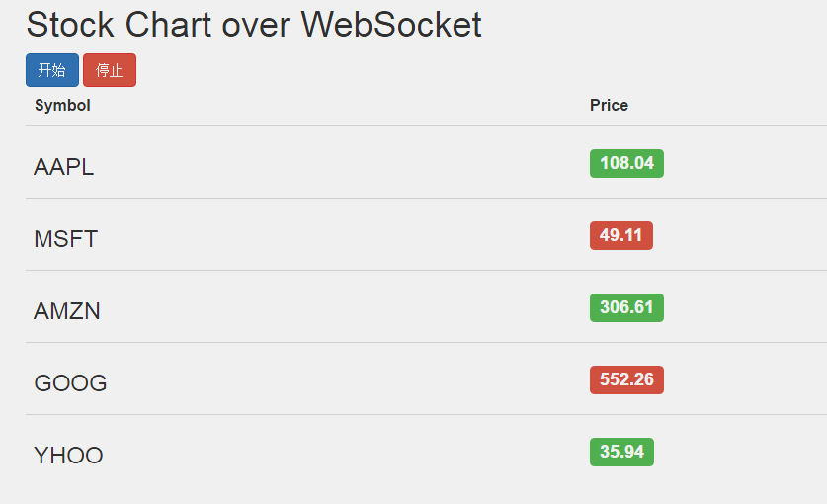Select the MSFT symbol cell

pos(65,239)
